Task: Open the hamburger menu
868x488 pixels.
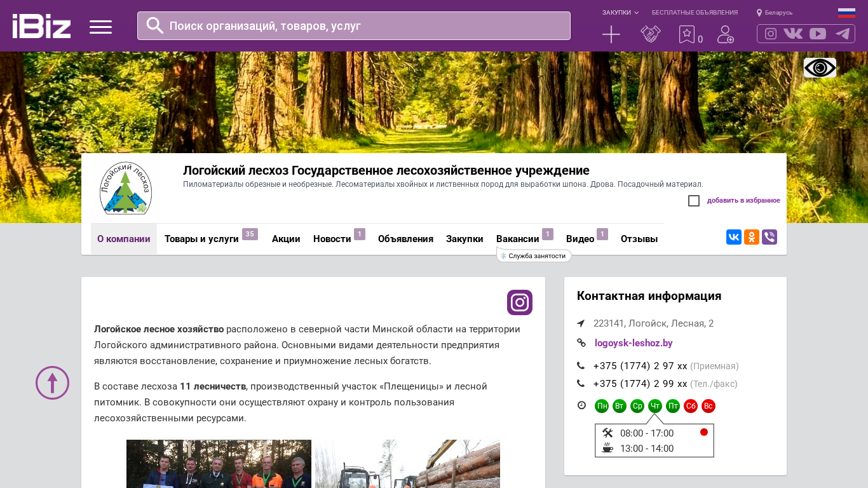Action: click(100, 27)
